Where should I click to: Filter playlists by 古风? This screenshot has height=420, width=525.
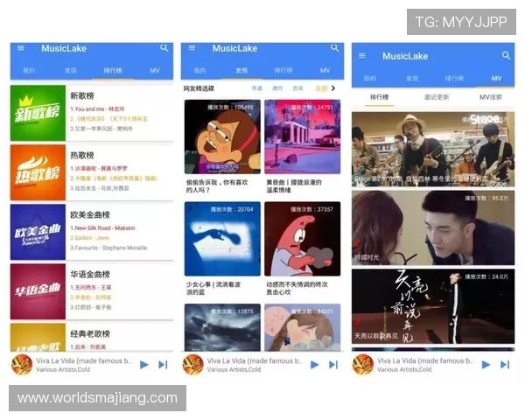pos(298,88)
